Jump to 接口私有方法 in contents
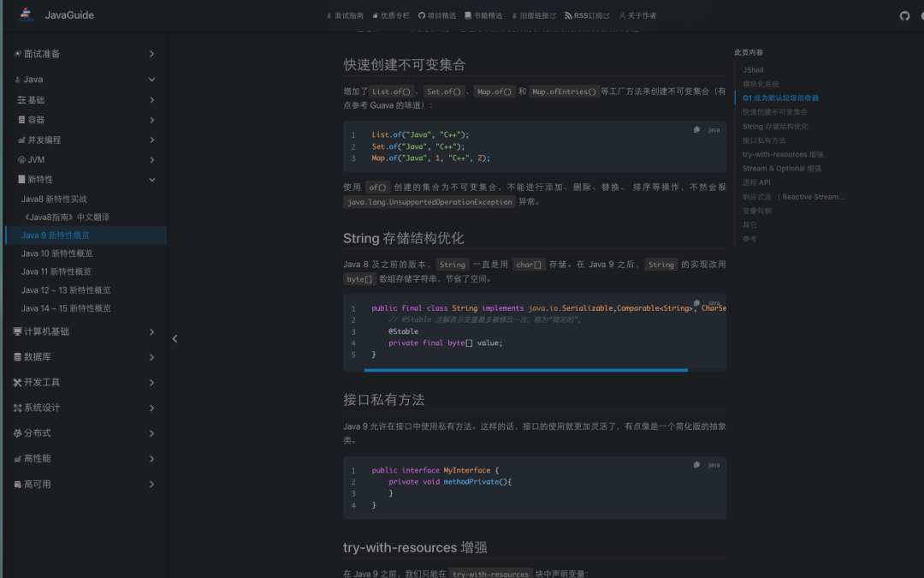Viewport: 924px width, 578px height. 764,140
